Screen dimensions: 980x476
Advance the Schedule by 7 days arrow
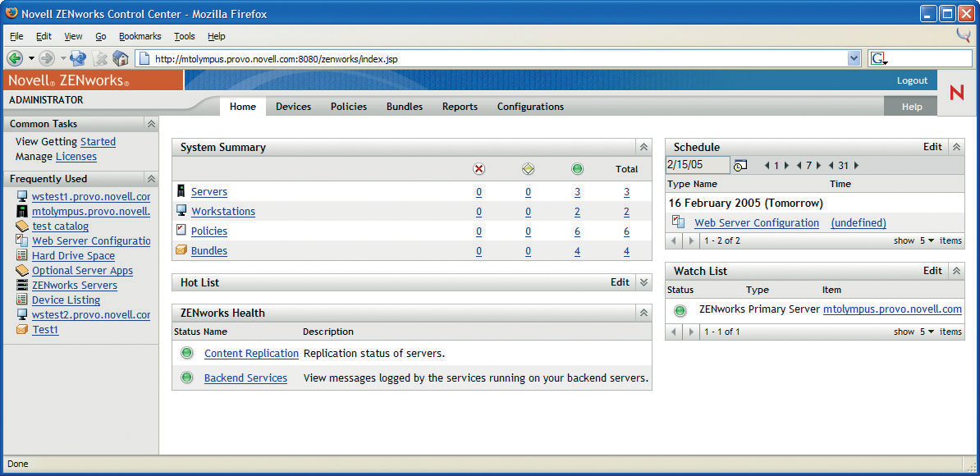tap(819, 166)
